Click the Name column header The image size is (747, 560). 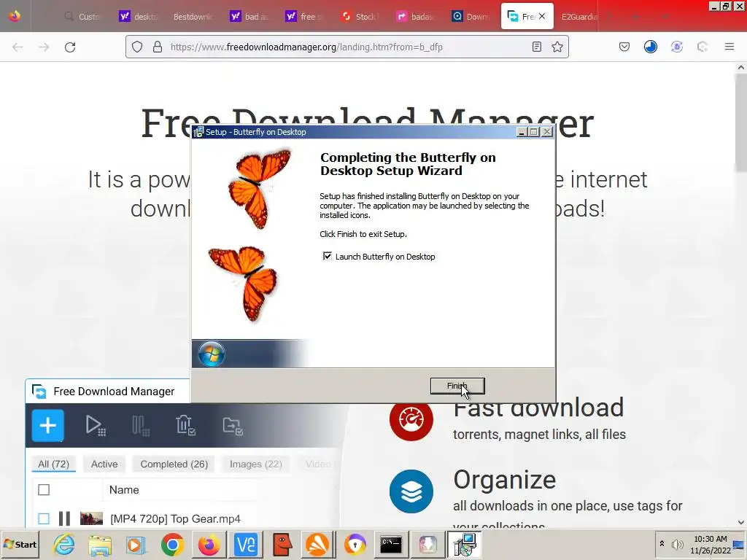pos(124,490)
